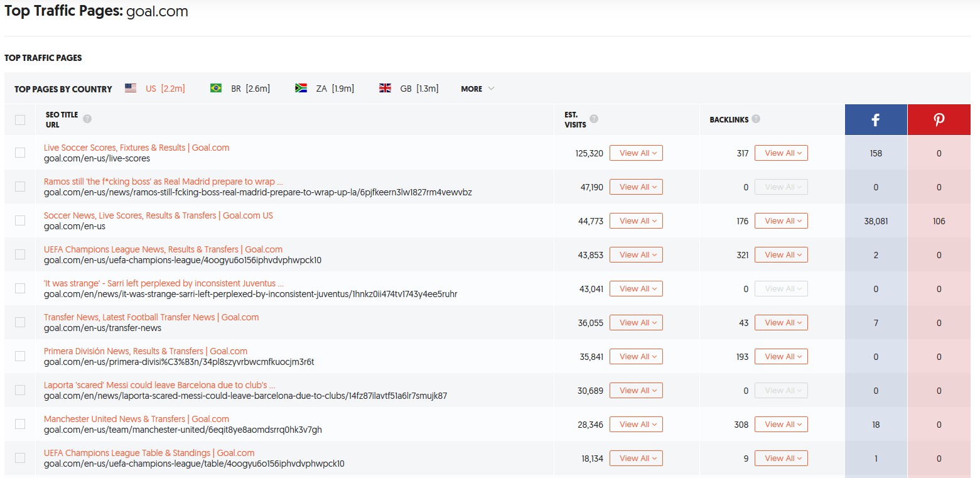
Task: Open visits View All for 28,346 row
Action: coord(636,425)
